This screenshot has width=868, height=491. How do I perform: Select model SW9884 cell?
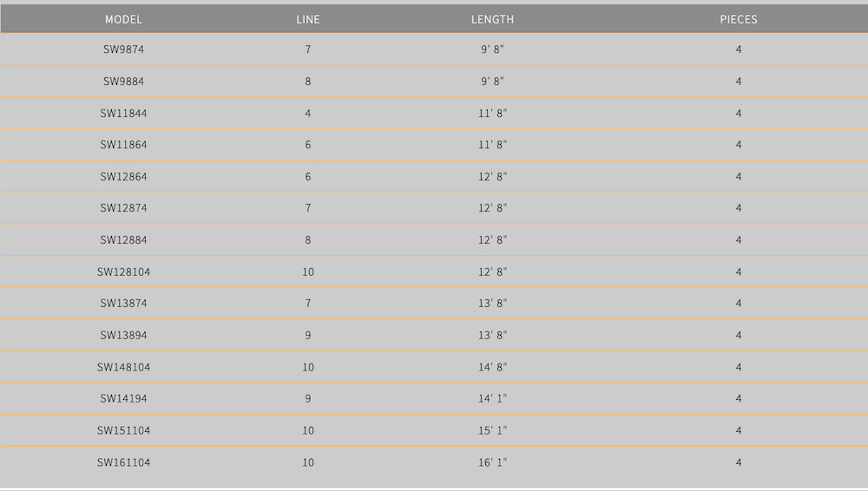coord(123,82)
